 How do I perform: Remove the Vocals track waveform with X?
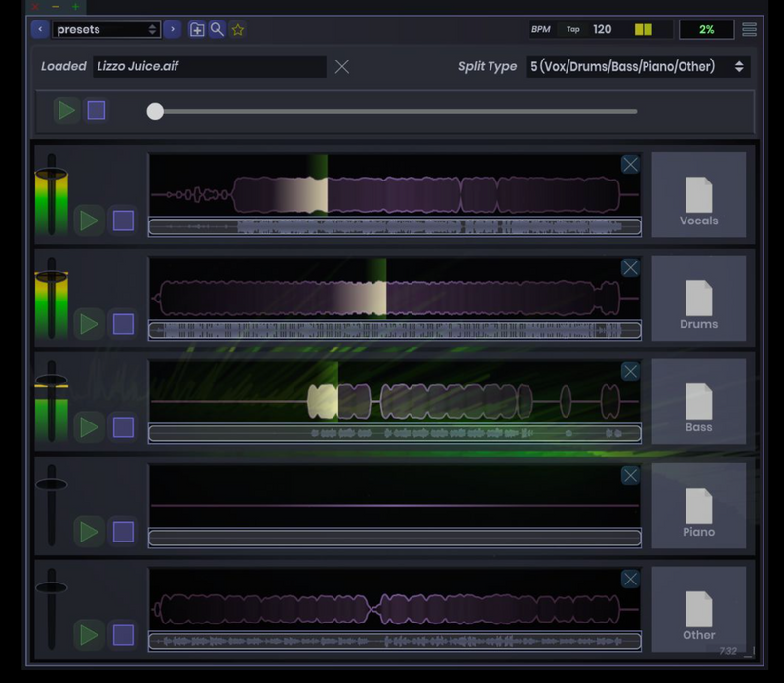tap(630, 164)
